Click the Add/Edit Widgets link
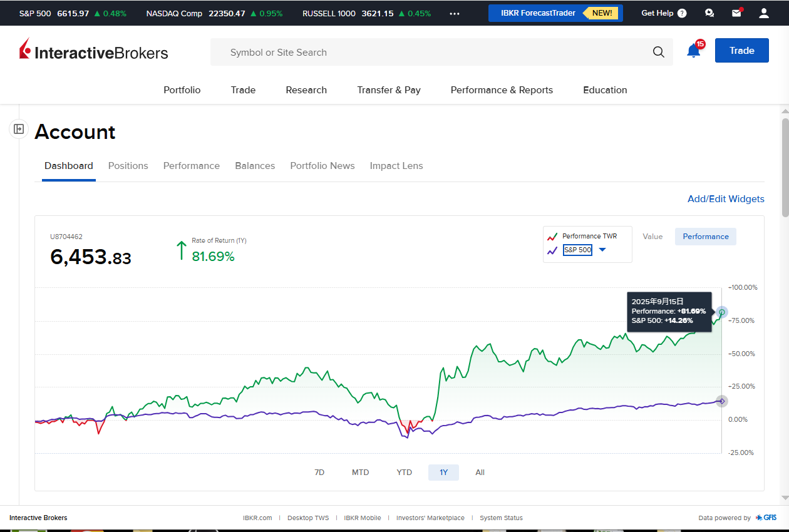789x532 pixels. (x=726, y=199)
